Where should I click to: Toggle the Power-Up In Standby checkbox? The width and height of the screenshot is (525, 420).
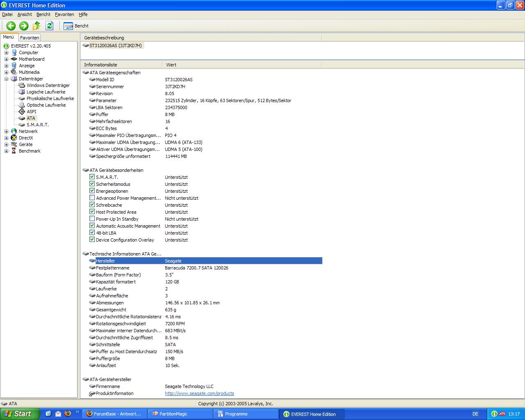[92, 219]
